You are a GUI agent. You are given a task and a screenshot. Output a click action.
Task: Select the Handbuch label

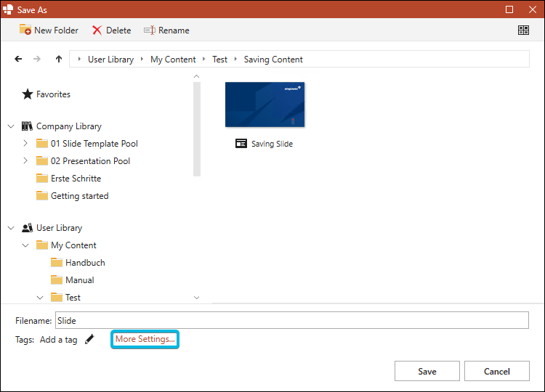pyautogui.click(x=85, y=263)
